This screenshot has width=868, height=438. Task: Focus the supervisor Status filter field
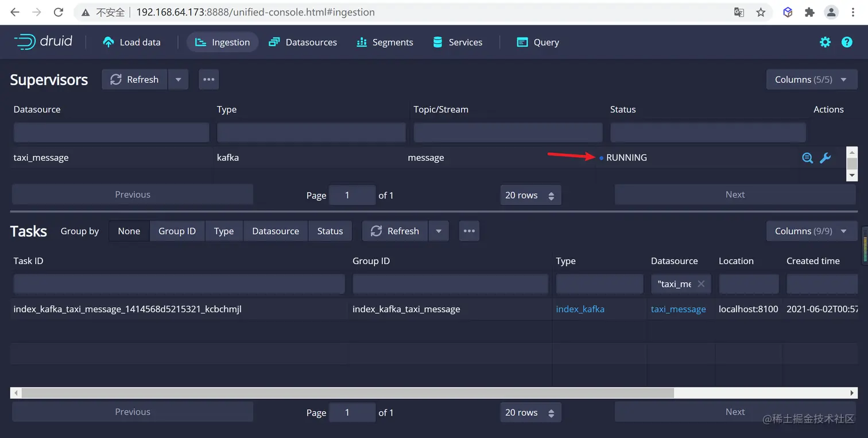(x=708, y=133)
